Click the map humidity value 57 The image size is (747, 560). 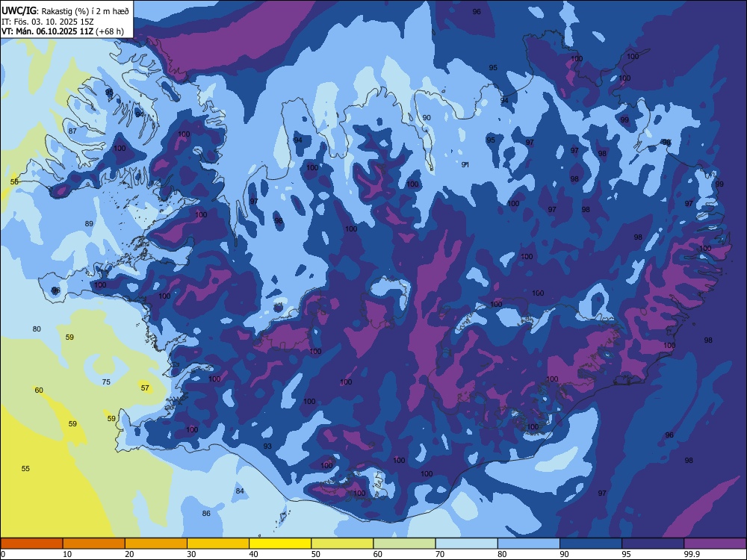[146, 388]
